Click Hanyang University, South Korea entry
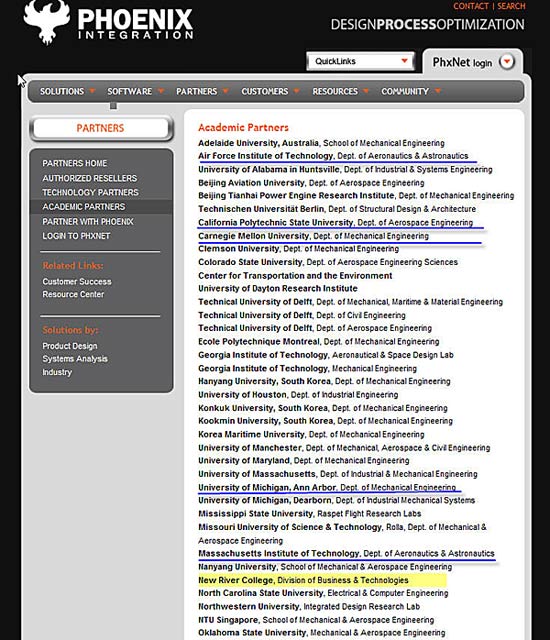This screenshot has height=640, width=550. coord(324,381)
